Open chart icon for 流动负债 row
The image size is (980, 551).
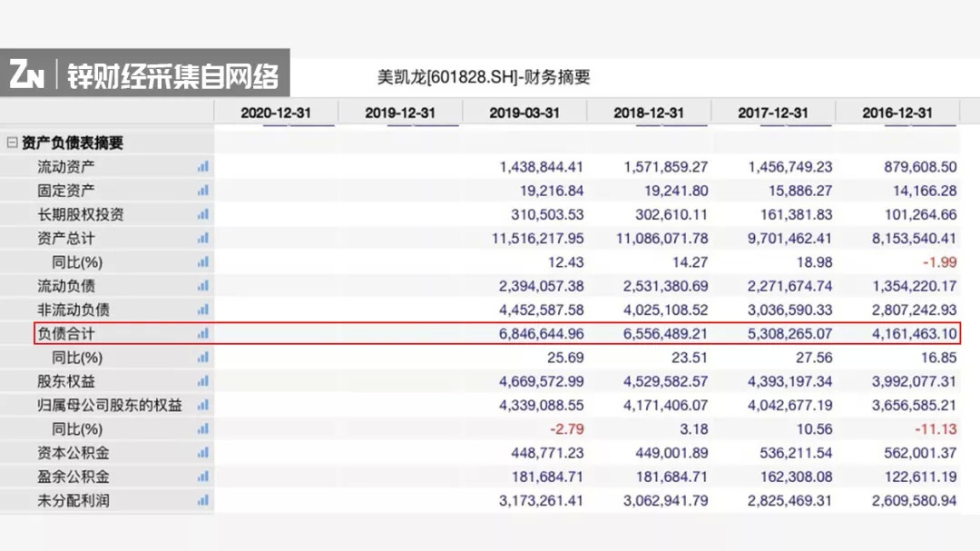203,286
